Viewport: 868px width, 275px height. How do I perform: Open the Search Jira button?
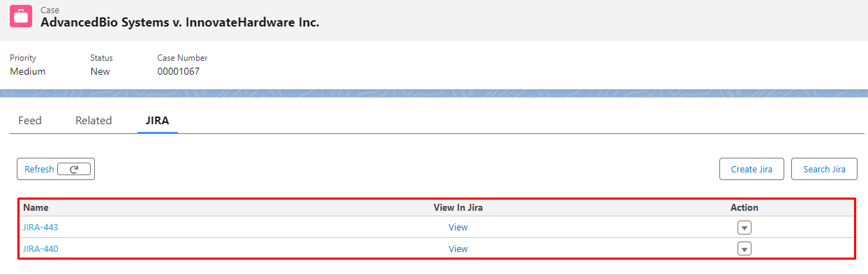pyautogui.click(x=824, y=169)
